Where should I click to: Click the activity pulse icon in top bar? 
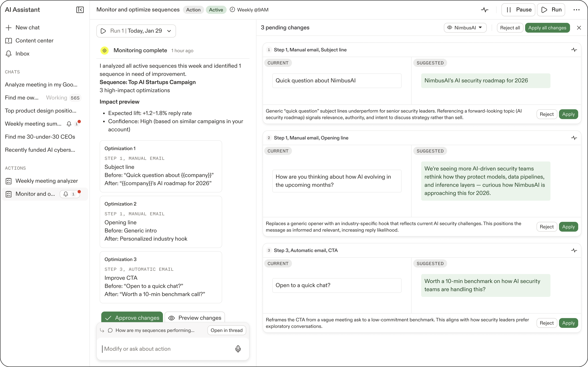484,10
